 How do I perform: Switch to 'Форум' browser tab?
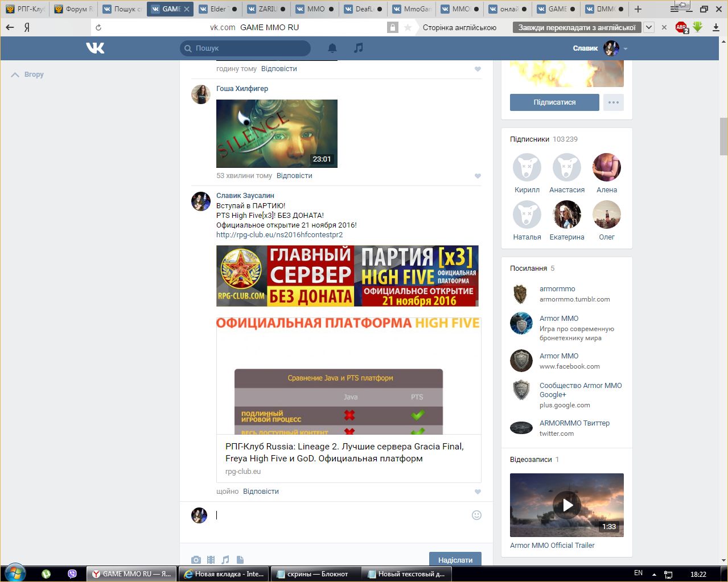click(74, 9)
